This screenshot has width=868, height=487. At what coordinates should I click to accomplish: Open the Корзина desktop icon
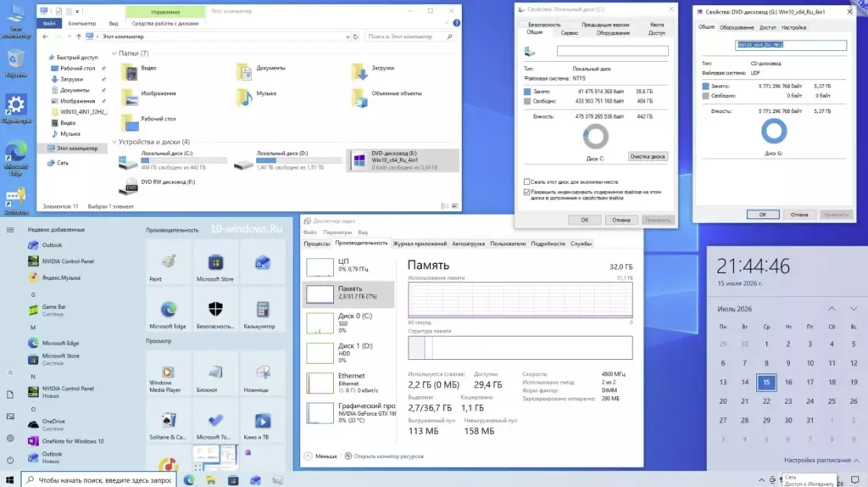tap(15, 64)
